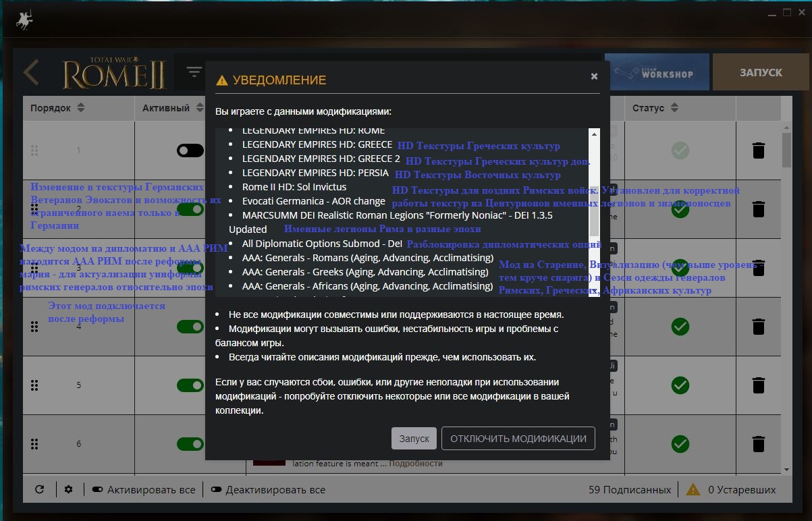This screenshot has width=812, height=521.
Task: Grab the drag handle for row 5
Action: [x=34, y=385]
